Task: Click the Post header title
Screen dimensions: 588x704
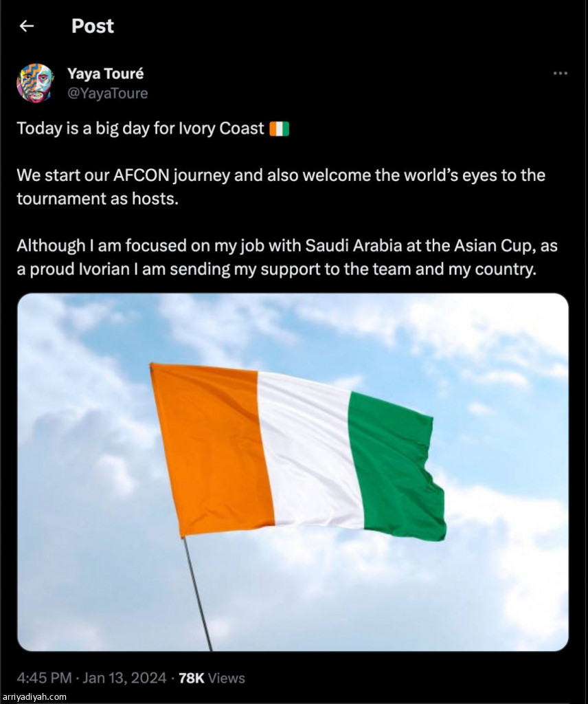Action: click(x=93, y=26)
